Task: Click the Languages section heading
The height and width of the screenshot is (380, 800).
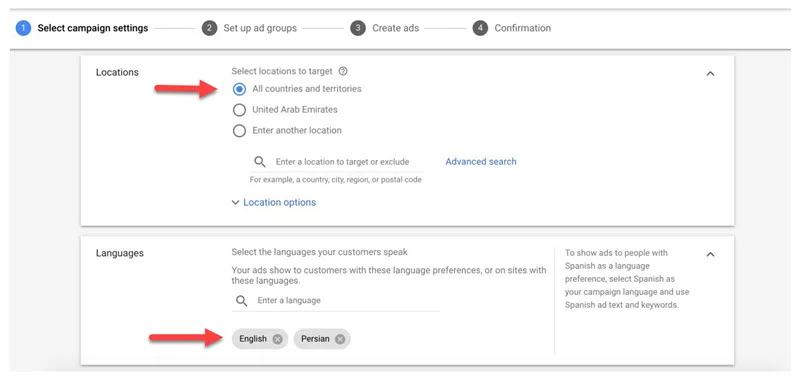Action: coord(119,253)
